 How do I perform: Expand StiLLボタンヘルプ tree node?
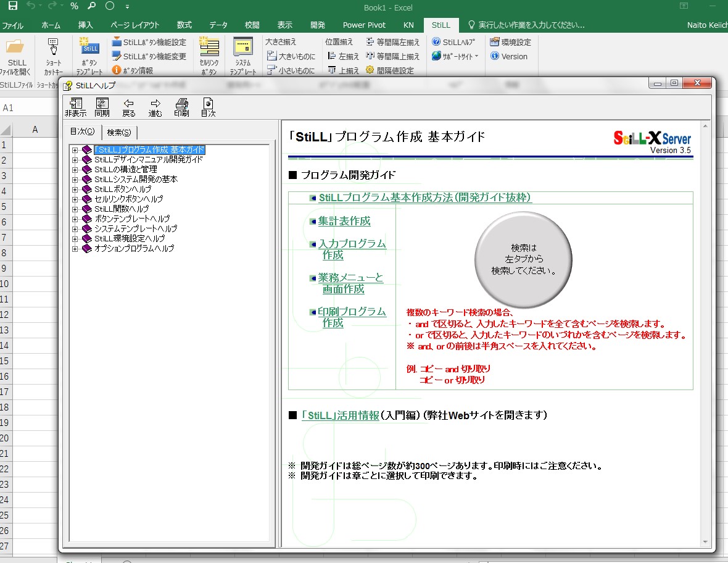[75, 190]
